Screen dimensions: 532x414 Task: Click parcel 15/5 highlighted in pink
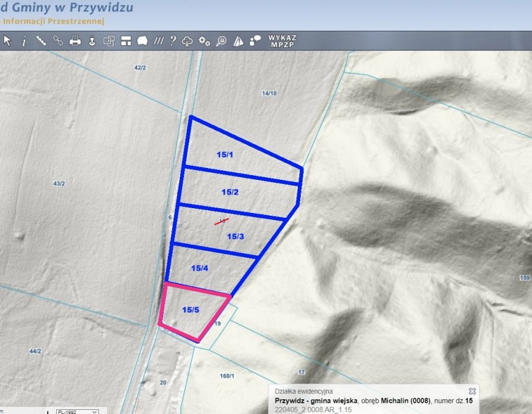point(189,310)
